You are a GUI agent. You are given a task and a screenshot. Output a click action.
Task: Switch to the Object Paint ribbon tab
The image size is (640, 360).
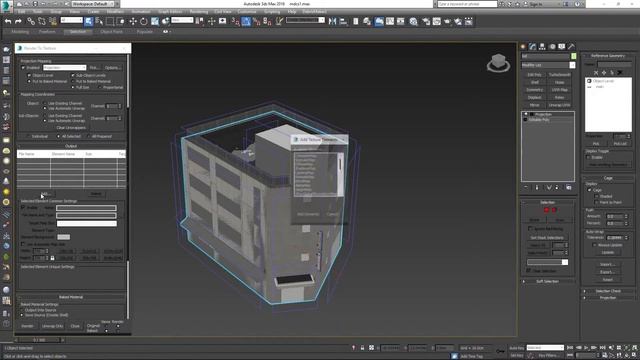111,32
